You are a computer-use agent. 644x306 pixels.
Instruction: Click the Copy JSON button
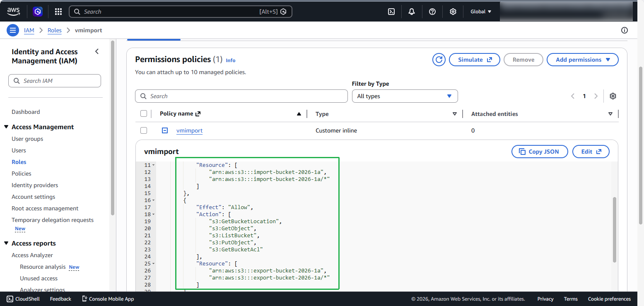click(x=539, y=152)
